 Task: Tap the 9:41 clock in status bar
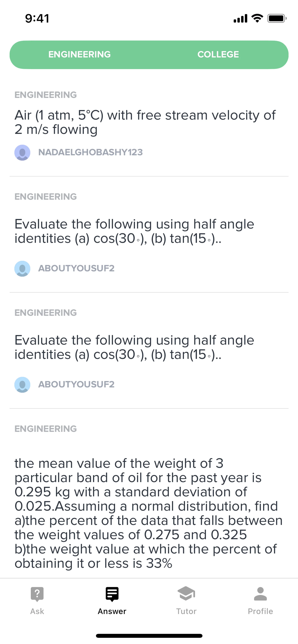point(37,18)
